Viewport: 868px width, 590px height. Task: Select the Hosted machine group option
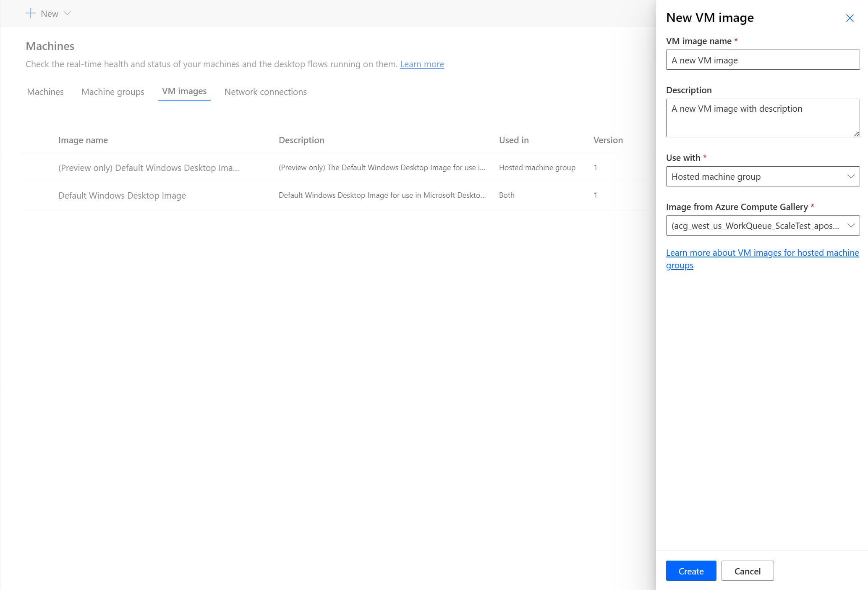pos(763,176)
